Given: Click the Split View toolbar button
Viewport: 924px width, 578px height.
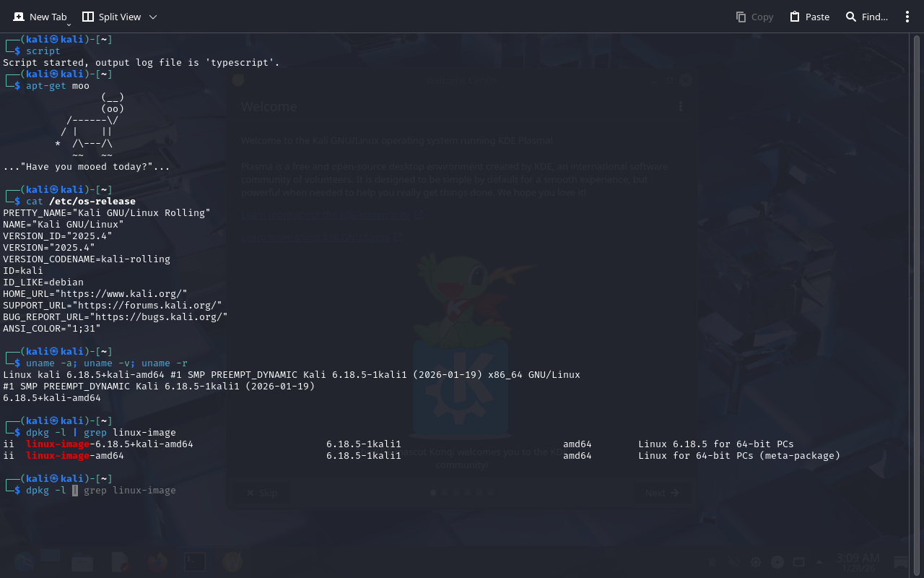Looking at the screenshot, I should coord(110,17).
